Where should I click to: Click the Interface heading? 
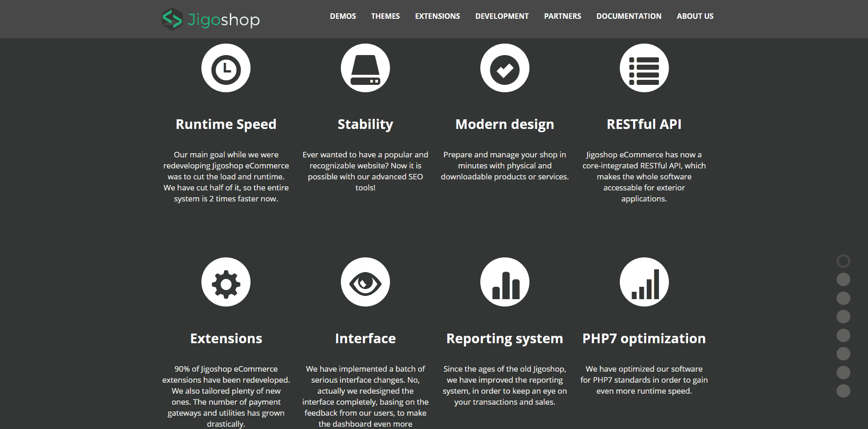tap(365, 339)
